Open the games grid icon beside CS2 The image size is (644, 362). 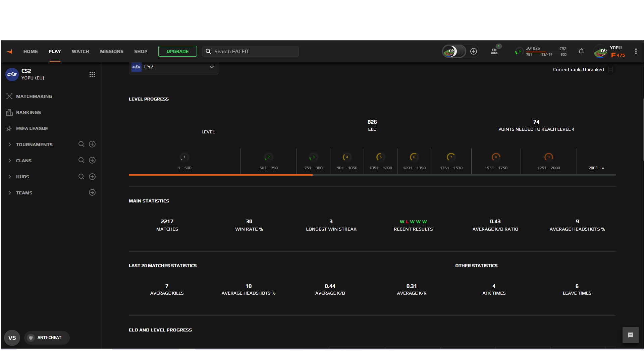(92, 74)
